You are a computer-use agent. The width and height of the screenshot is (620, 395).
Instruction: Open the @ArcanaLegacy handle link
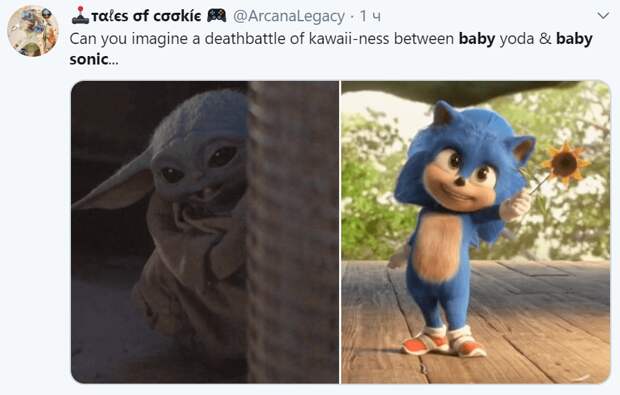(x=289, y=16)
